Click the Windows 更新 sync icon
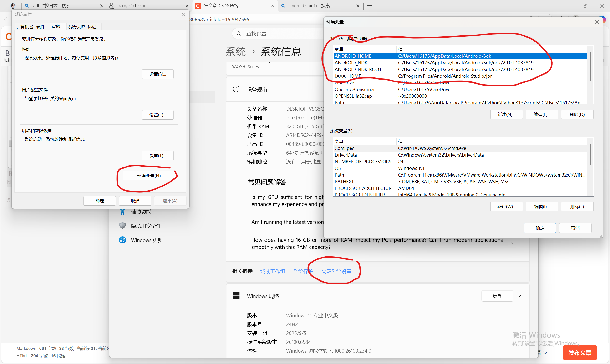Viewport: 610px width, 364px height. coord(122,240)
